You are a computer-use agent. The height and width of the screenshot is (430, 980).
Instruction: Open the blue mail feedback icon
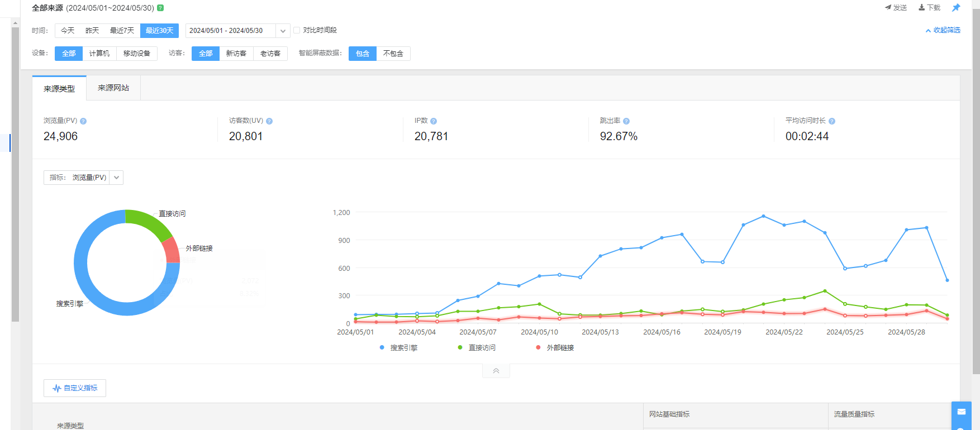point(961,412)
